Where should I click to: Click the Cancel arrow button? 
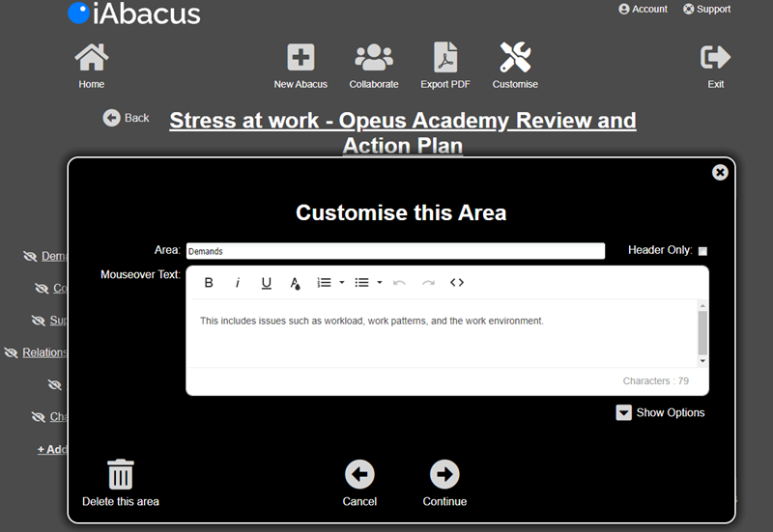(x=359, y=474)
